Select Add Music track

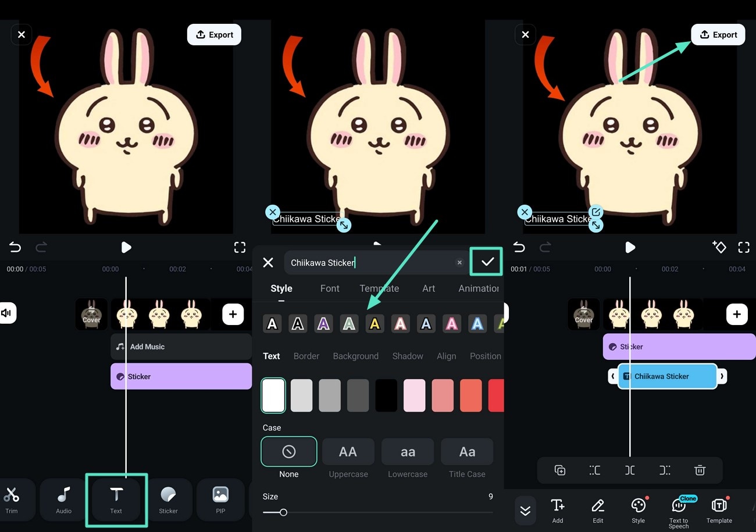(181, 347)
